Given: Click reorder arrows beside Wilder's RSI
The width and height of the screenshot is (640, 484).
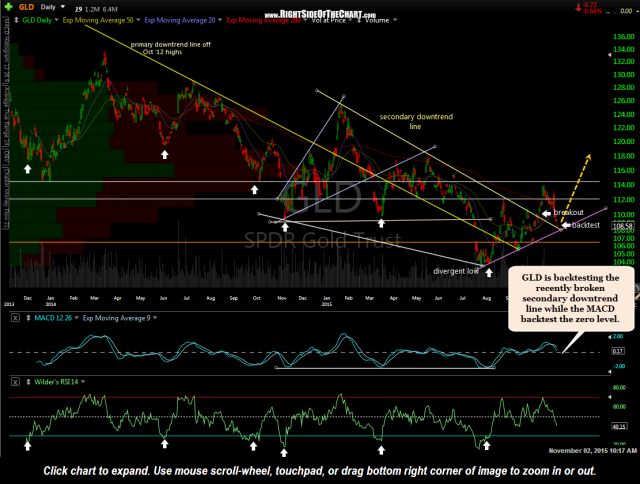Looking at the screenshot, I should 28,382.
